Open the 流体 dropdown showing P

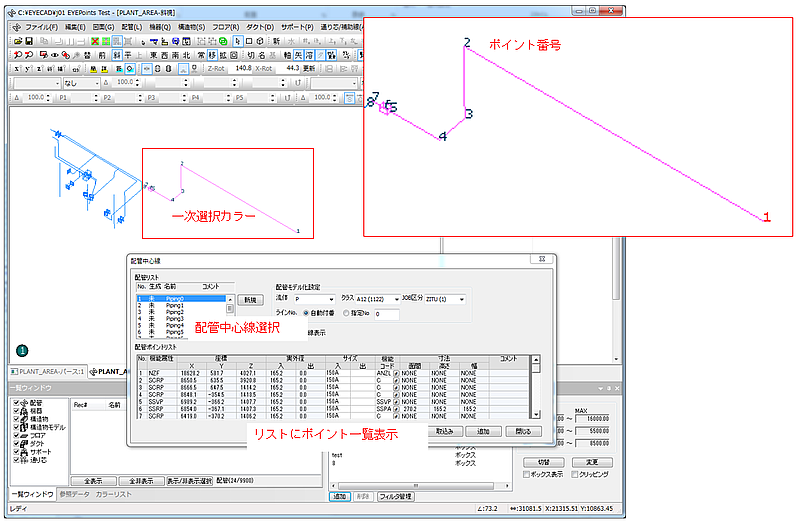tap(314, 300)
